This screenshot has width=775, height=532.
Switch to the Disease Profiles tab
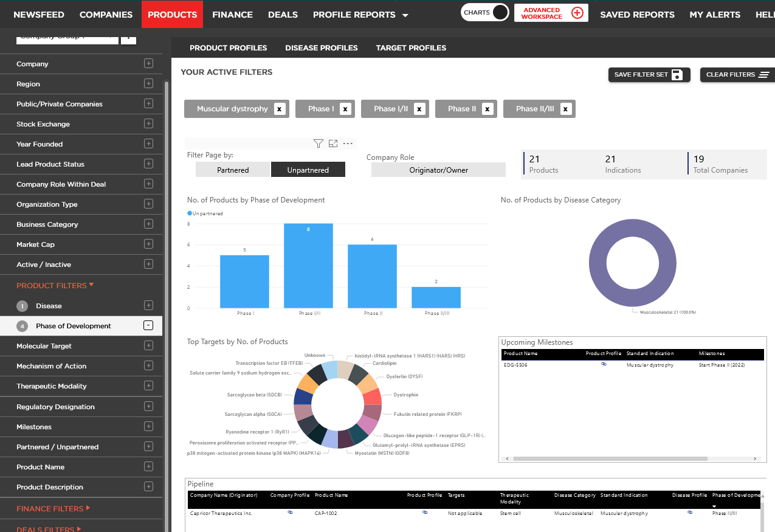point(321,47)
